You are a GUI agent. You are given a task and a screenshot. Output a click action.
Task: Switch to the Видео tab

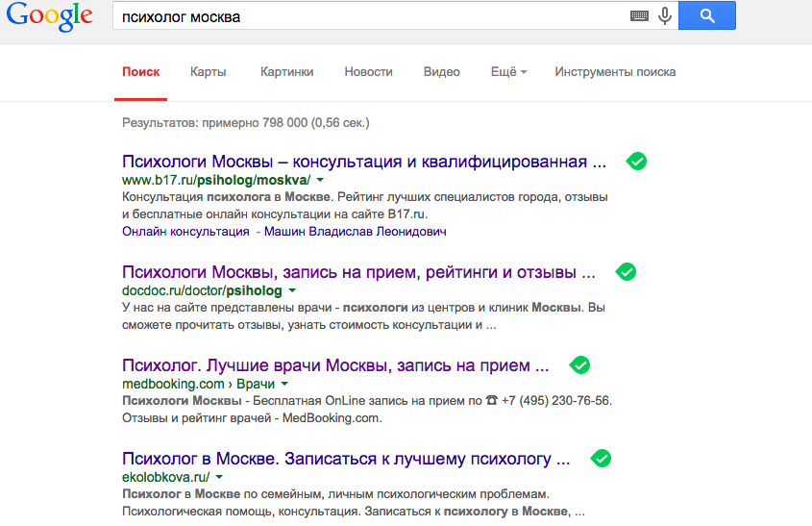tap(442, 72)
